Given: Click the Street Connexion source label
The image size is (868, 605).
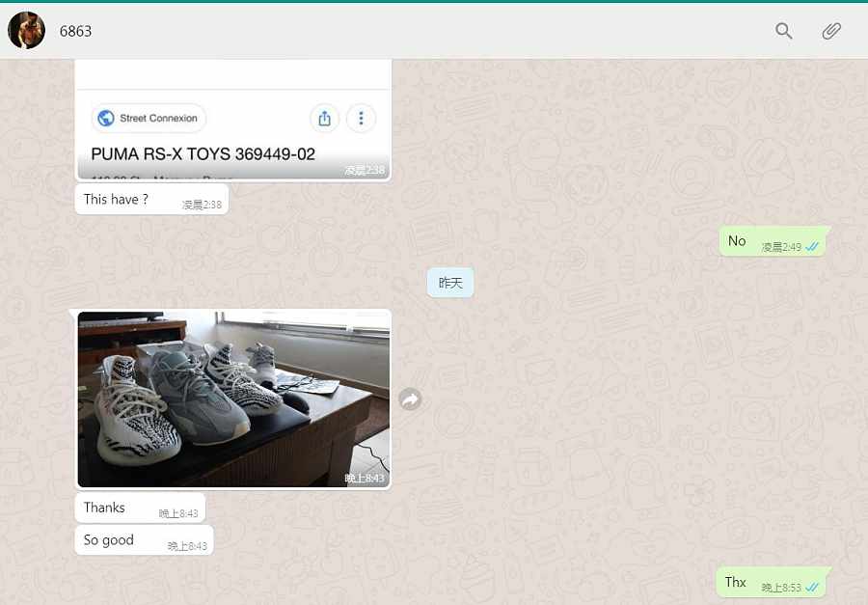Looking at the screenshot, I should click(x=158, y=118).
